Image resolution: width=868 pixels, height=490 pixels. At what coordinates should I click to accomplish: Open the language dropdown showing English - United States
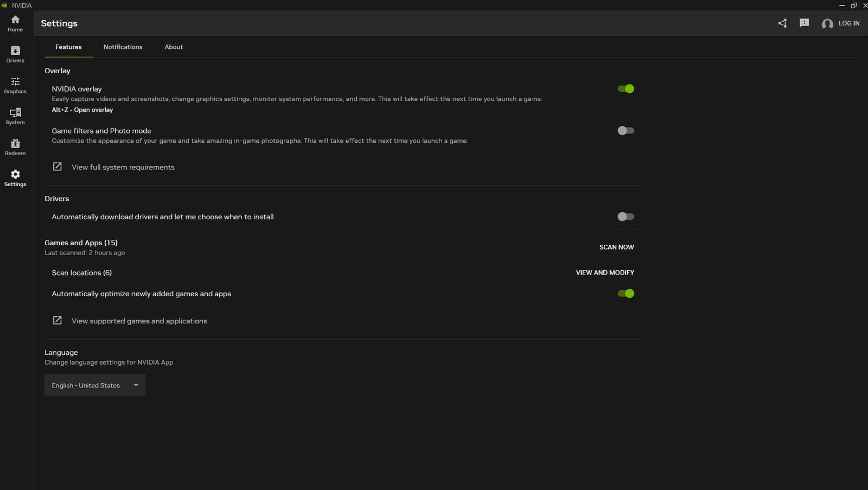(x=94, y=385)
